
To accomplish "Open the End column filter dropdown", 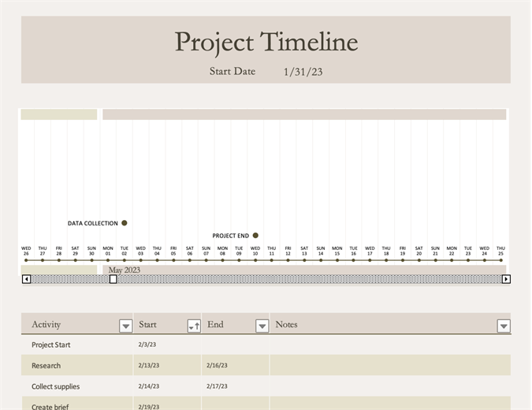I will 262,326.
